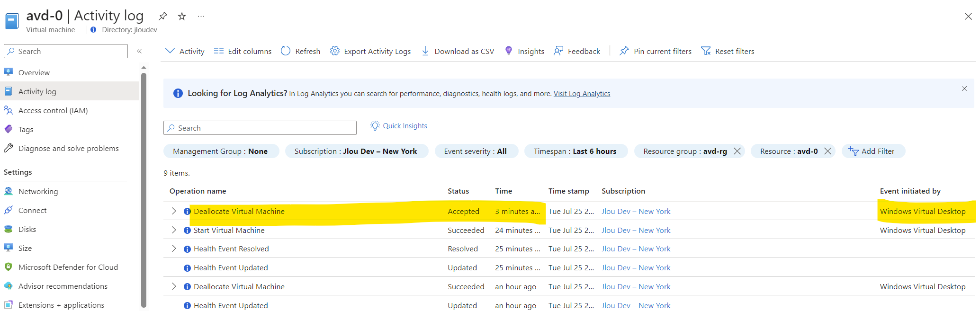The image size is (980, 311).
Task: Pin the avd-0 Activity log blade
Action: point(163,17)
